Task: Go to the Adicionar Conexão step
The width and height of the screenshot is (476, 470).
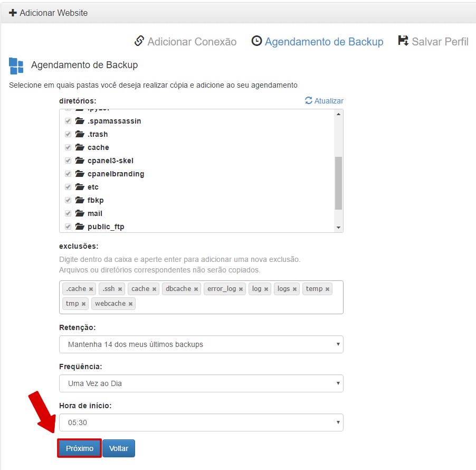Action: (185, 41)
